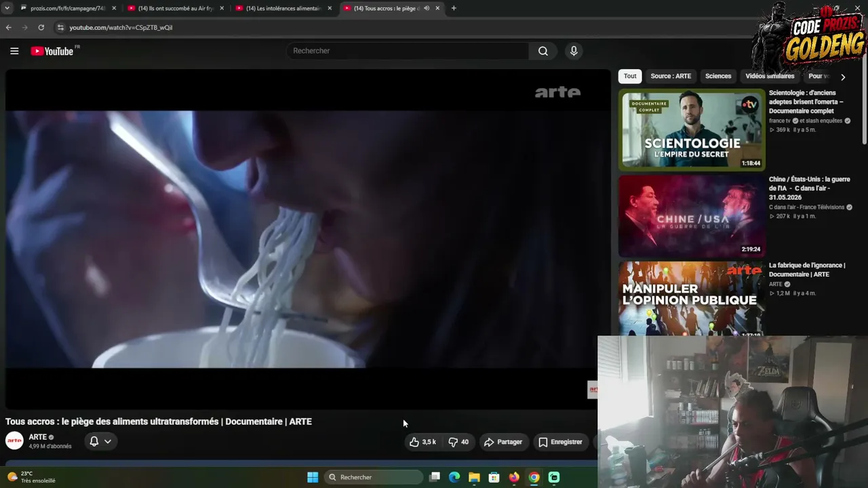View site information icon in address bar
Image resolution: width=868 pixels, height=488 pixels.
[60, 28]
